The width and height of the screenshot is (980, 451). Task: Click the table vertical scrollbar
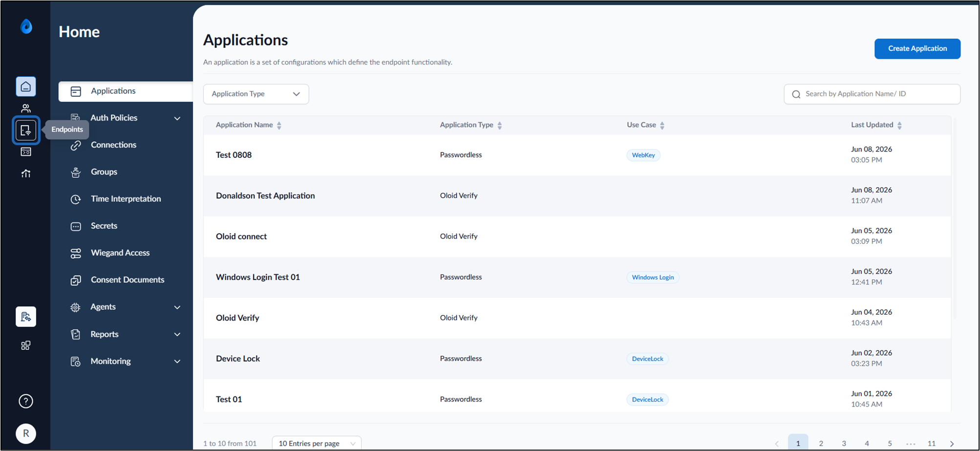955,218
